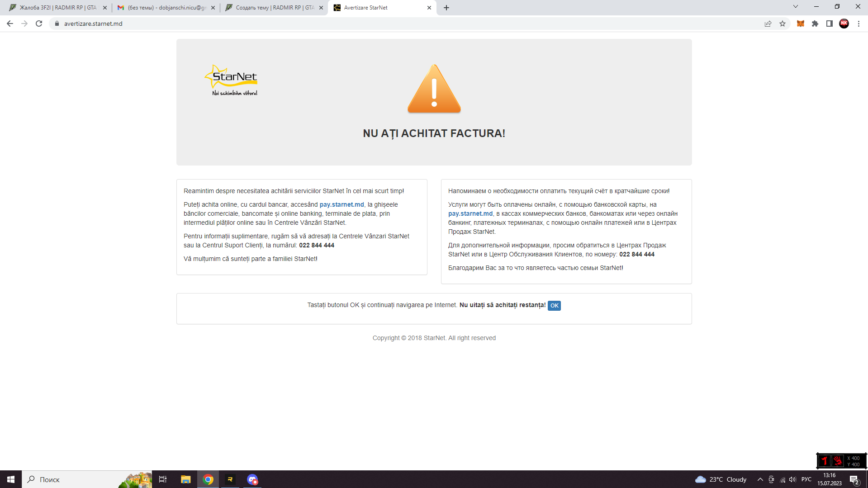Open the Chrome profile avatar
Viewport: 868px width, 488px height.
click(844, 24)
